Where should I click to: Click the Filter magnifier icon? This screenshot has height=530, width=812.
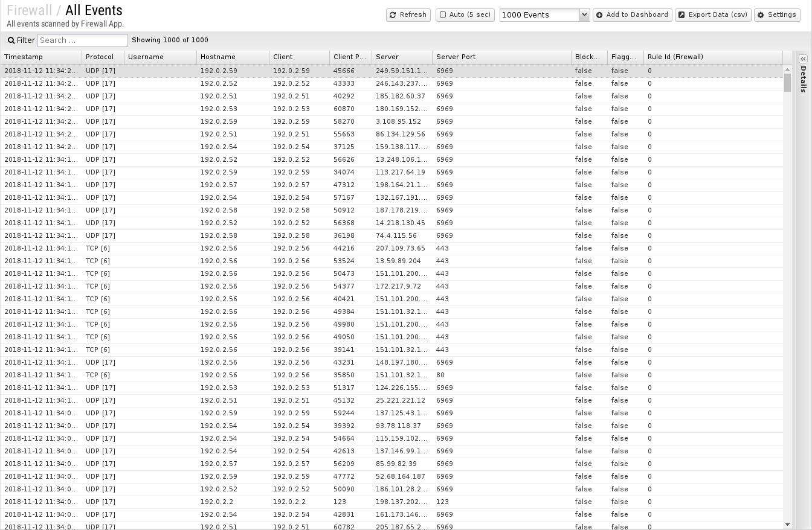click(x=11, y=40)
